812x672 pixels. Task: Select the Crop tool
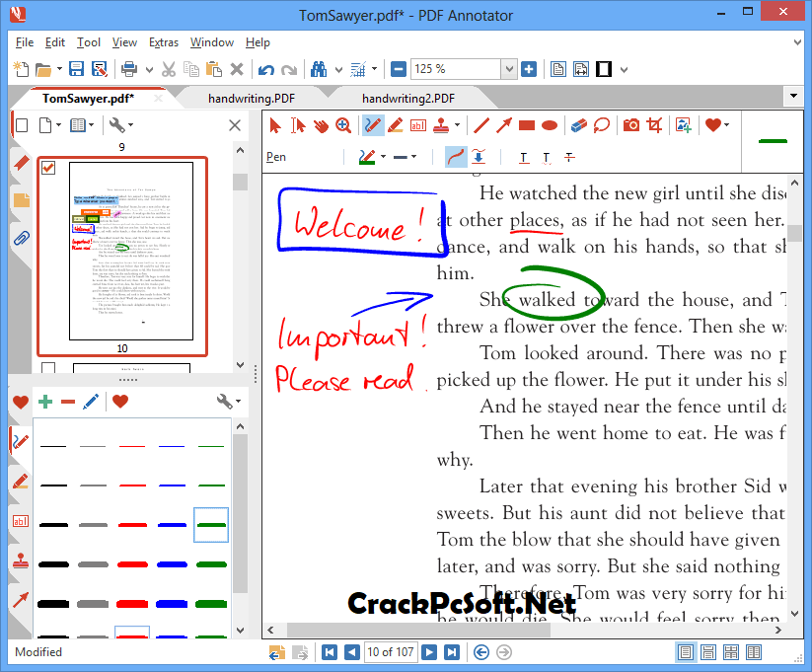point(654,125)
